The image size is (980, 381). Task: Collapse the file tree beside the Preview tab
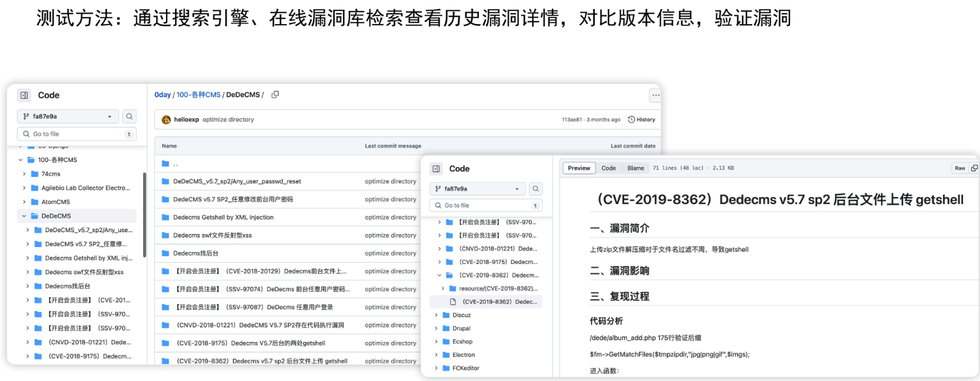pos(437,169)
